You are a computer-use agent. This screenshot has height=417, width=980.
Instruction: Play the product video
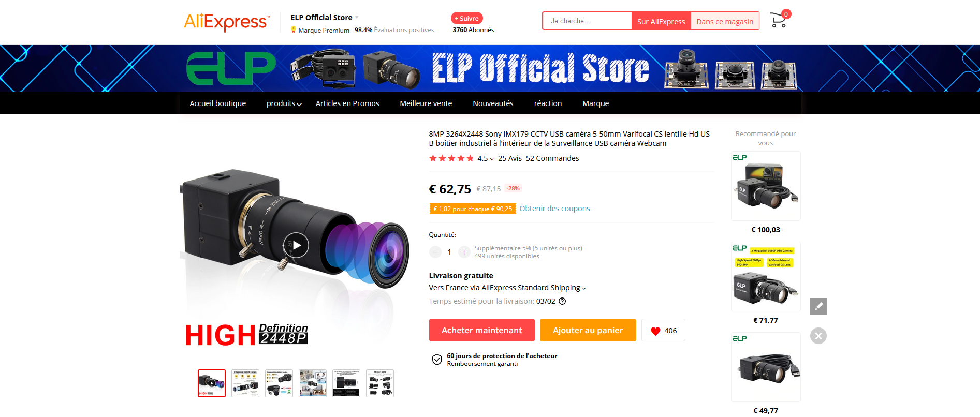click(x=296, y=245)
